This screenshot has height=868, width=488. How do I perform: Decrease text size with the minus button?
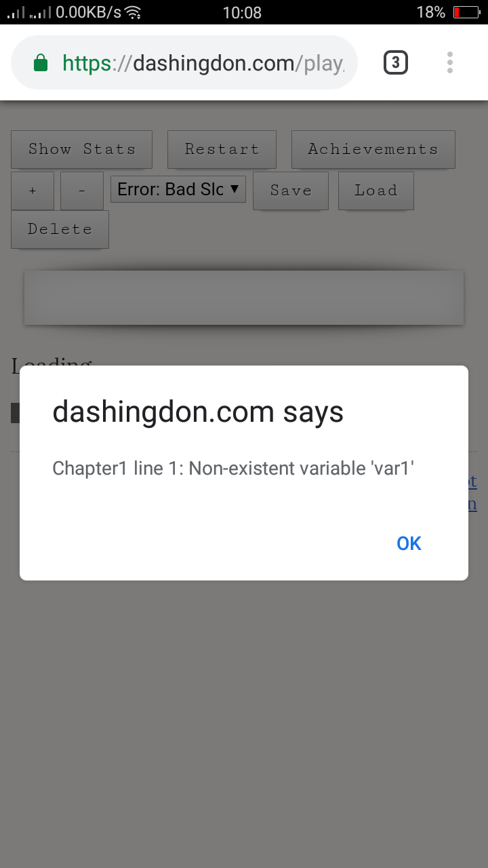click(x=82, y=191)
